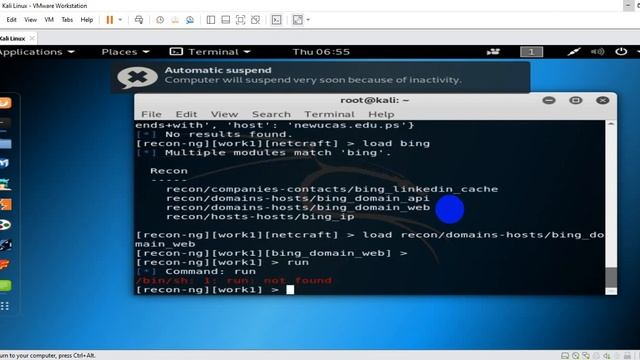Open the terminal Edit menu

(186, 114)
